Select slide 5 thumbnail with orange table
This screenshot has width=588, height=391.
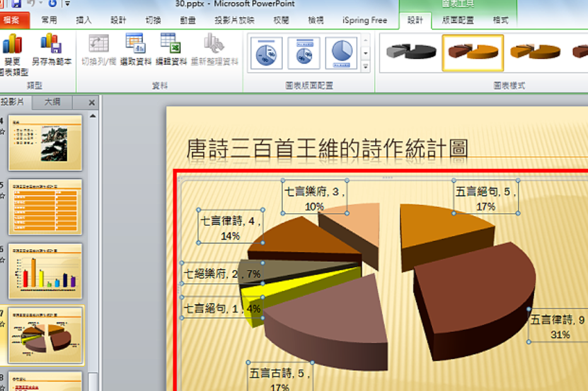click(45, 207)
